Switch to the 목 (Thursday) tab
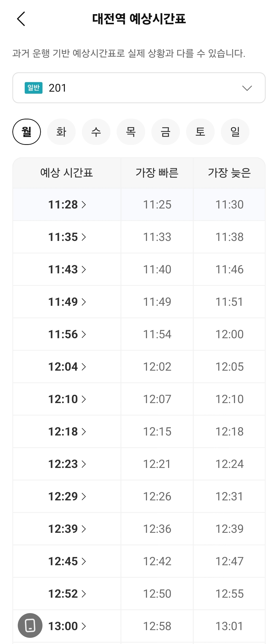This screenshot has height=644, width=278. pos(131,132)
